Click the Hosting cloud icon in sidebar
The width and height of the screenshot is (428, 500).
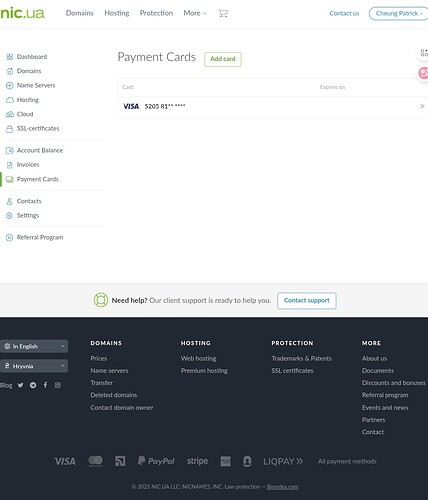pyautogui.click(x=10, y=100)
